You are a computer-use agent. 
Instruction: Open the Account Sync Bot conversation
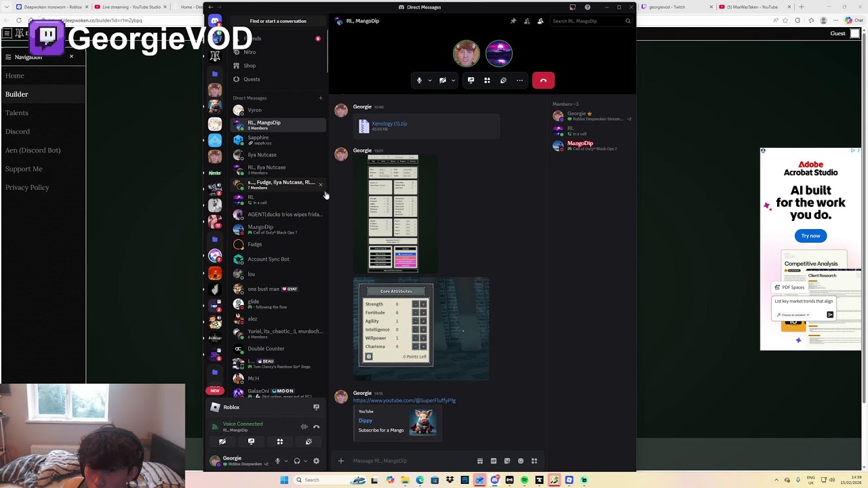[278, 259]
